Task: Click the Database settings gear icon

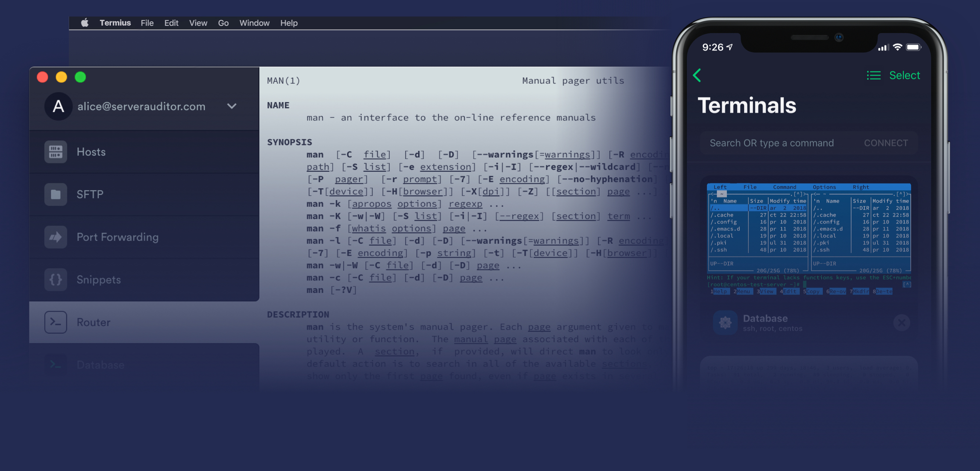Action: click(x=722, y=322)
